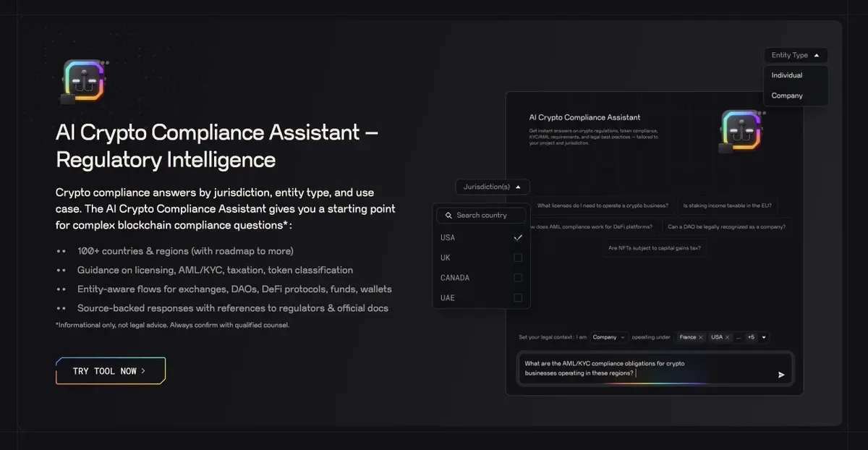Click TRY TOOL NOW button
This screenshot has height=450, width=868.
111,371
